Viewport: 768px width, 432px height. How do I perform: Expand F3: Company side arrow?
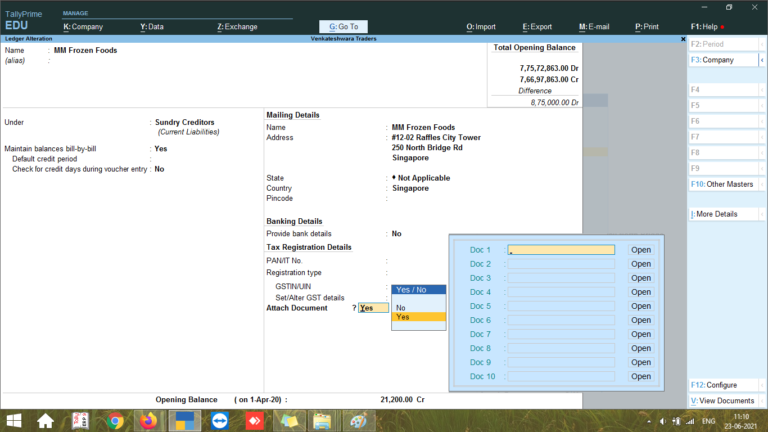pyautogui.click(x=762, y=60)
